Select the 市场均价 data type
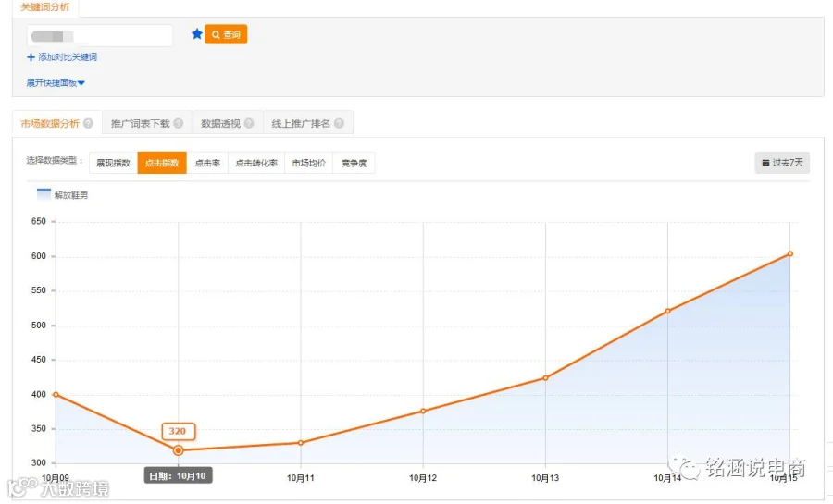This screenshot has width=833, height=504. [308, 163]
